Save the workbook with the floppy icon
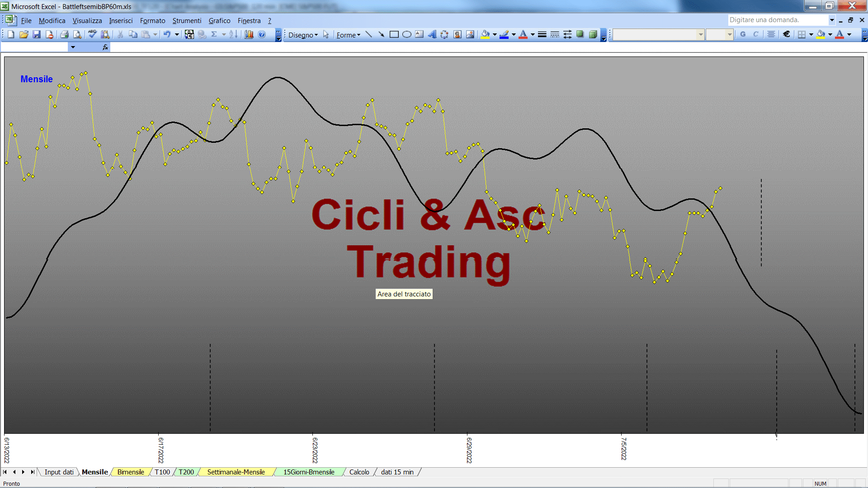This screenshot has height=488, width=868. 37,34
